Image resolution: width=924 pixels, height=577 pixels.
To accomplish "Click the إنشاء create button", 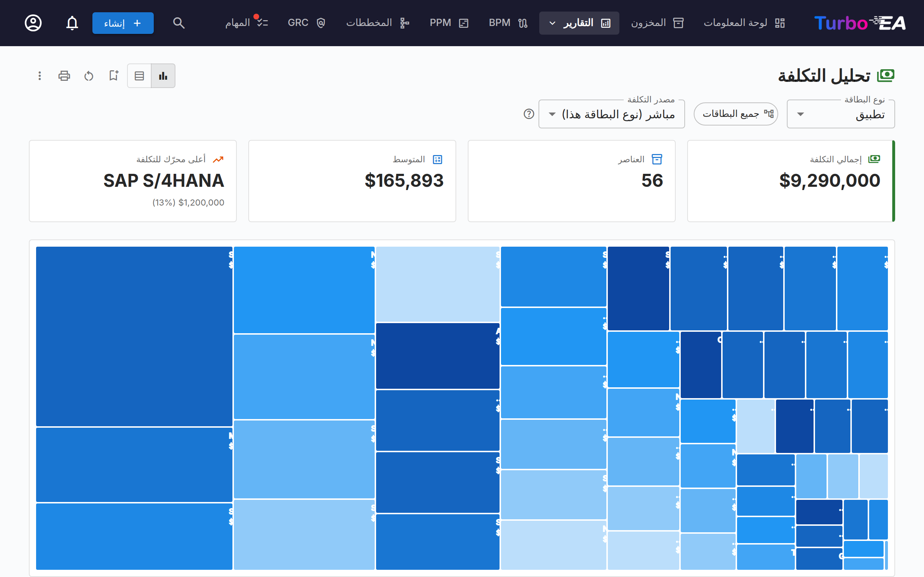I will point(123,23).
